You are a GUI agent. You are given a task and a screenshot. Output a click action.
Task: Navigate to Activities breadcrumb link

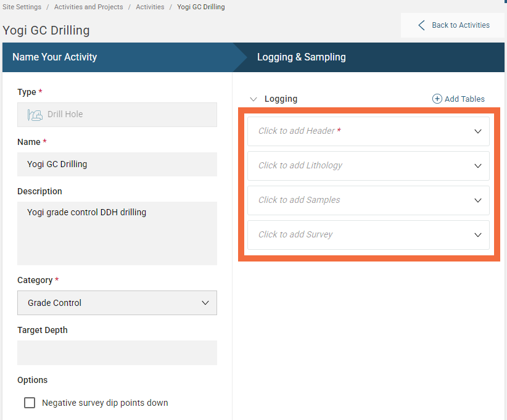pyautogui.click(x=150, y=7)
